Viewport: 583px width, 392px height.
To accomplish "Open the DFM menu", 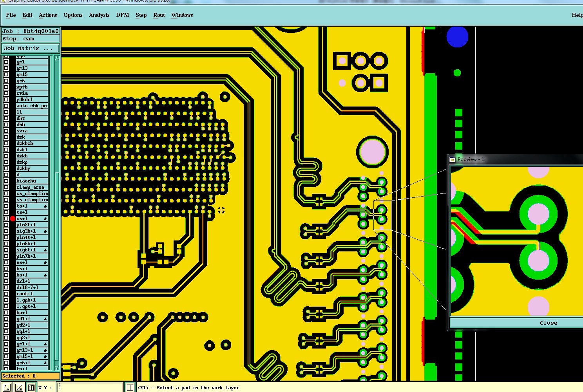I will point(123,15).
